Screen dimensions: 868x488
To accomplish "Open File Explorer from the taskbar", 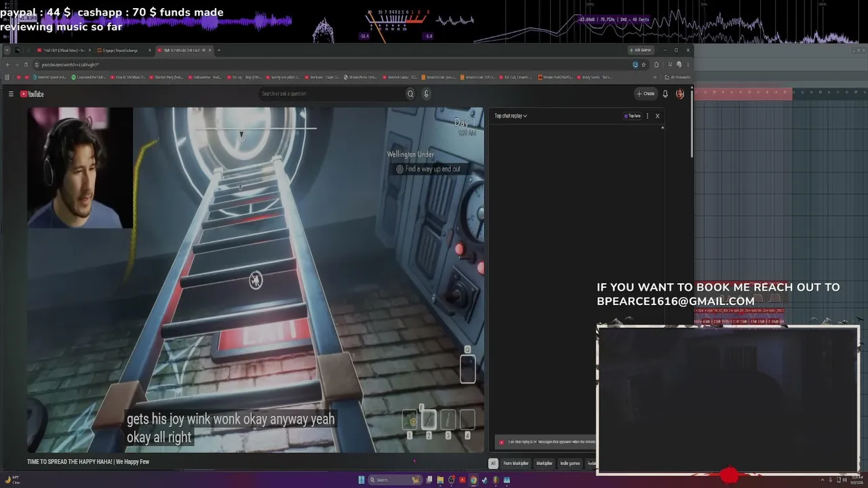I will pos(440,480).
